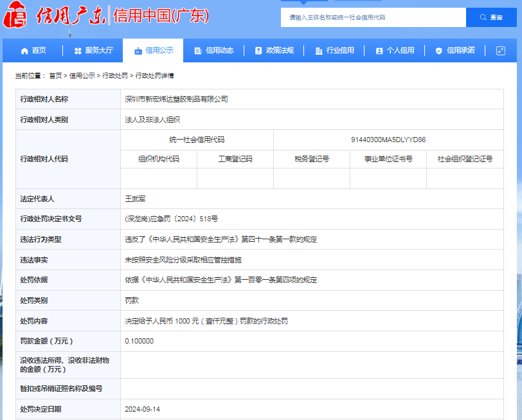Click 行政处罚 in the breadcrumb
This screenshot has width=522, height=420.
tap(115, 76)
